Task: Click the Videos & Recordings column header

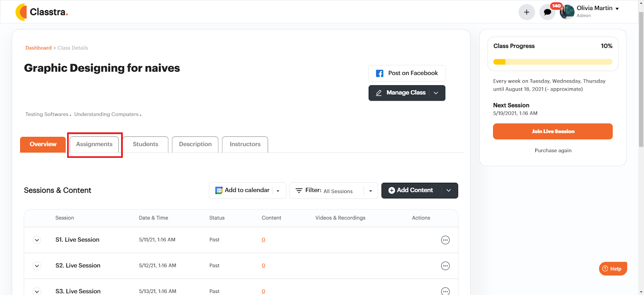Action: pyautogui.click(x=341, y=218)
